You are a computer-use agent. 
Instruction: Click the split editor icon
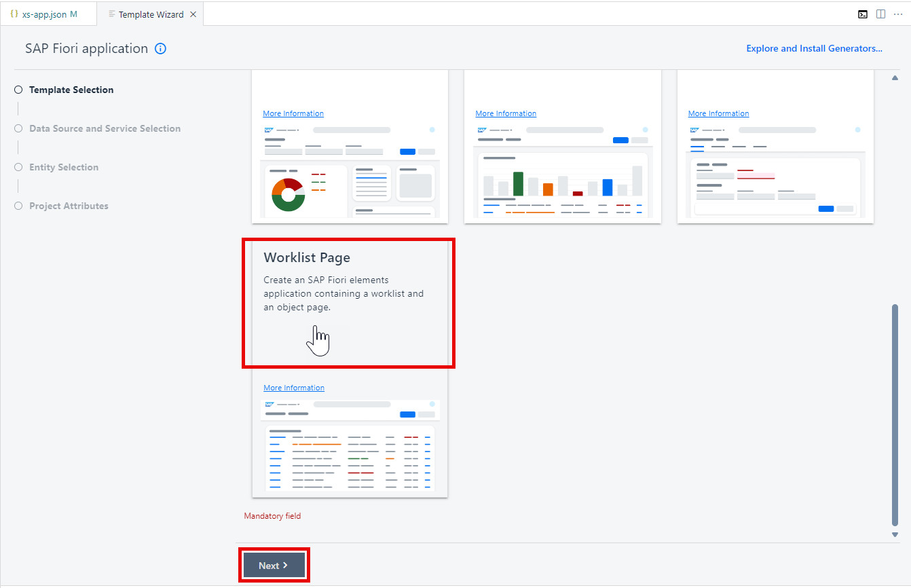pos(880,14)
